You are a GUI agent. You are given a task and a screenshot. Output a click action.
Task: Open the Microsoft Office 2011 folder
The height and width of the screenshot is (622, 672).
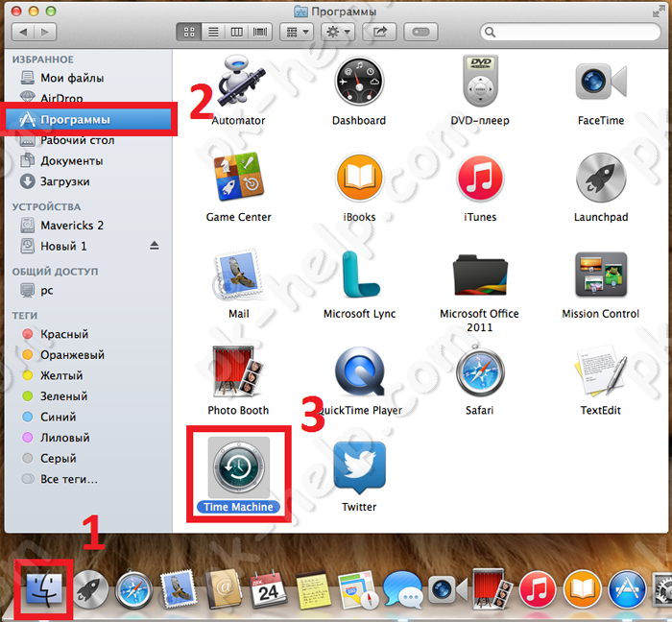pyautogui.click(x=480, y=275)
